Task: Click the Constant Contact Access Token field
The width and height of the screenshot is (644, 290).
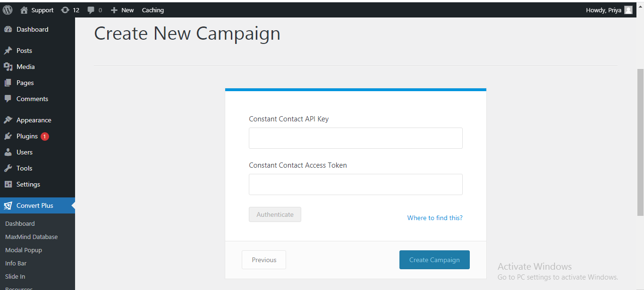Action: tap(356, 184)
